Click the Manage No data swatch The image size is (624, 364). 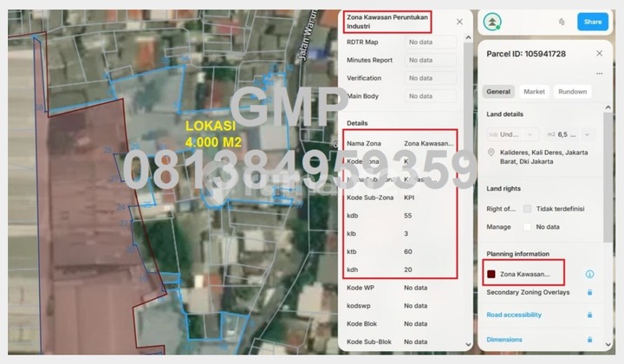pos(527,227)
